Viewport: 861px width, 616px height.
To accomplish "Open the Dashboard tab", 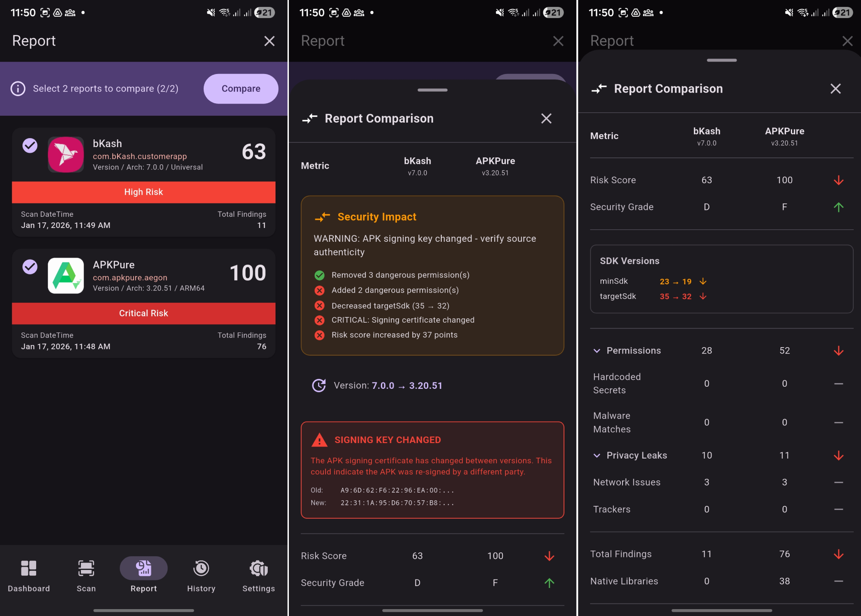I will coord(29,576).
